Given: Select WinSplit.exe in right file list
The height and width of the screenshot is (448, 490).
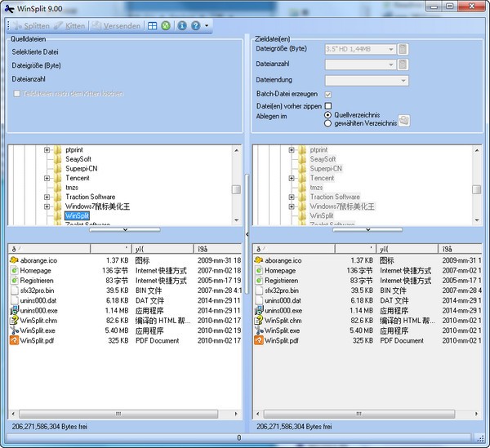Looking at the screenshot, I should click(x=283, y=330).
